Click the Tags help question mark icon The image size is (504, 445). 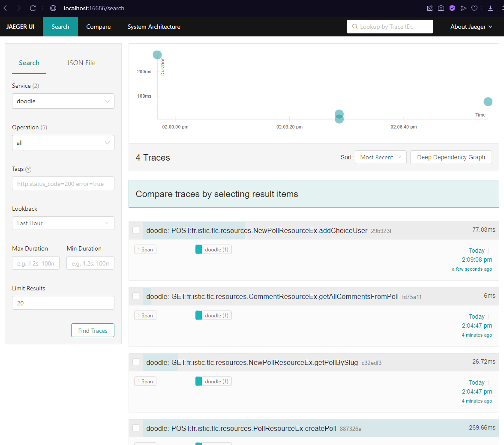[x=28, y=169]
